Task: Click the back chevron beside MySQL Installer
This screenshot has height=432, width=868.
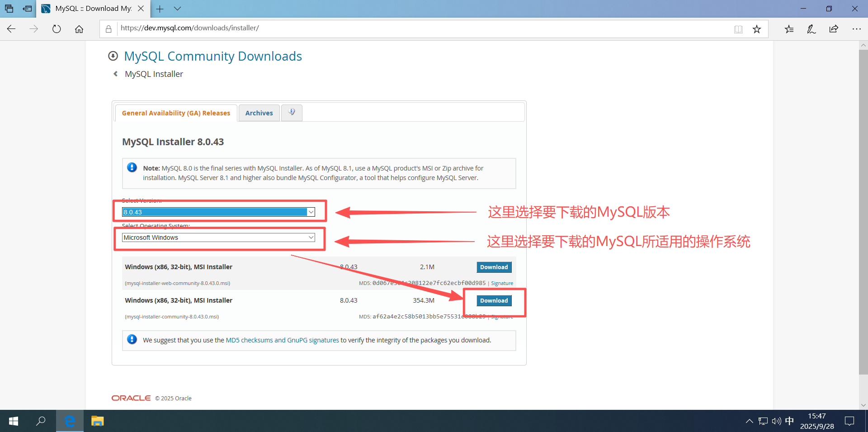Action: point(116,74)
